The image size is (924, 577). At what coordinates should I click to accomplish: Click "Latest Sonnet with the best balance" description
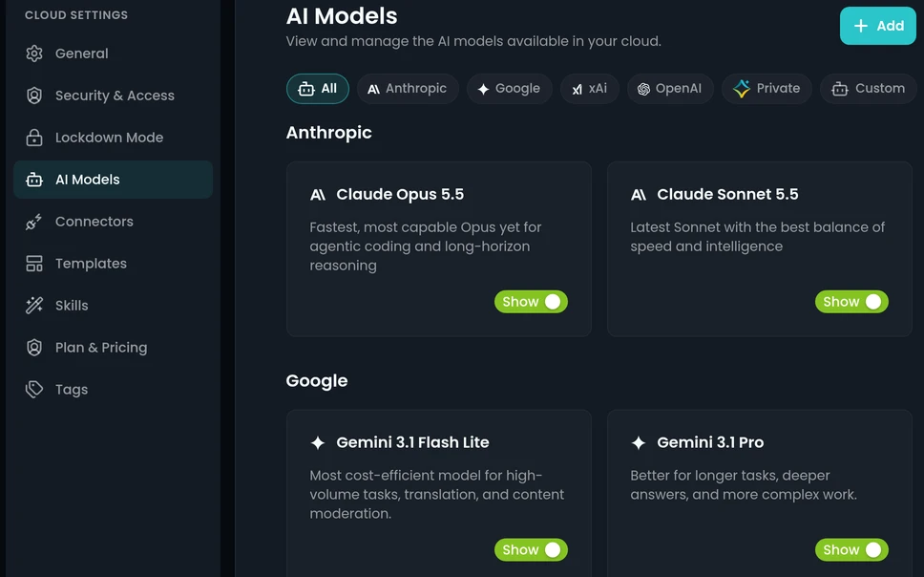coord(758,237)
